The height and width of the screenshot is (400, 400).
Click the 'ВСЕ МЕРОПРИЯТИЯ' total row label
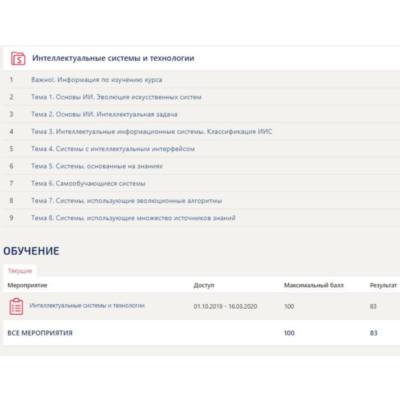click(40, 333)
